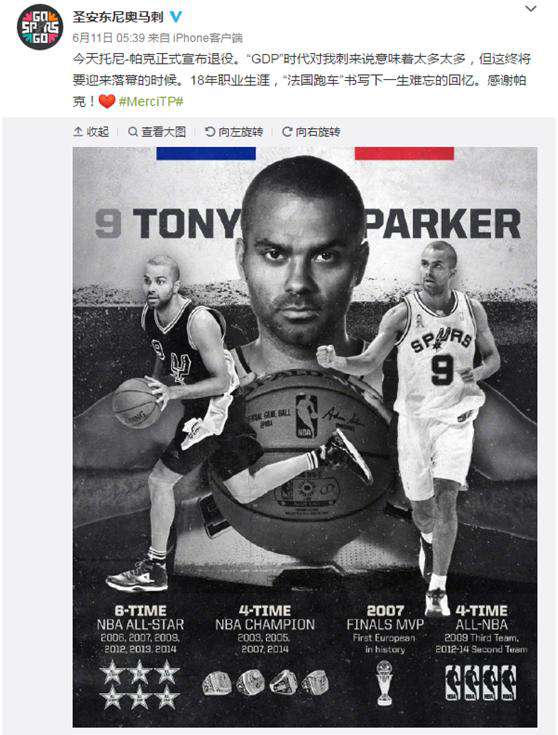Click the red flag stripe on poster

point(404,153)
